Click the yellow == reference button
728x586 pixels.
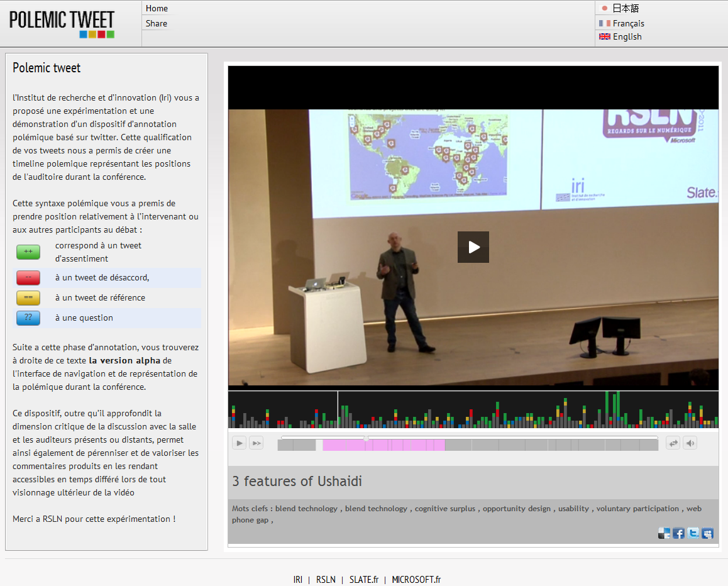(28, 297)
